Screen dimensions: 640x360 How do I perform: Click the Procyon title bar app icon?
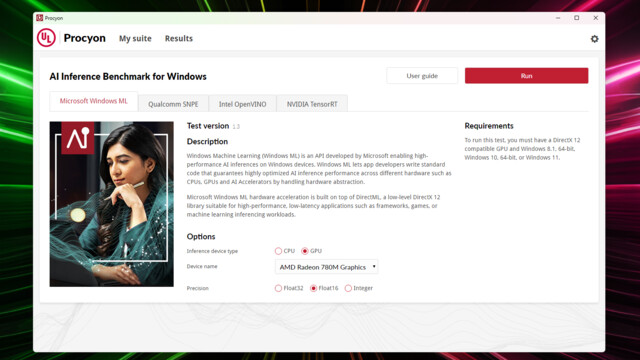point(40,18)
